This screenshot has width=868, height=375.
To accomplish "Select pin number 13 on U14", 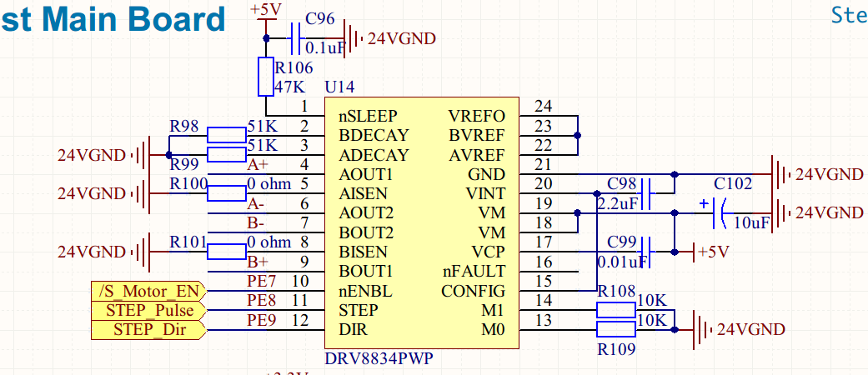I will click(x=544, y=320).
